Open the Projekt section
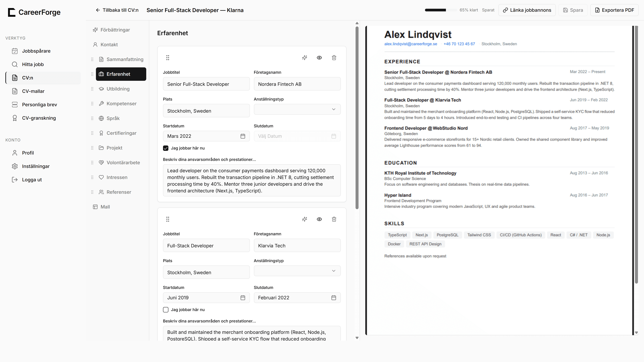Screen dimensions: 644x362 pyautogui.click(x=121, y=148)
